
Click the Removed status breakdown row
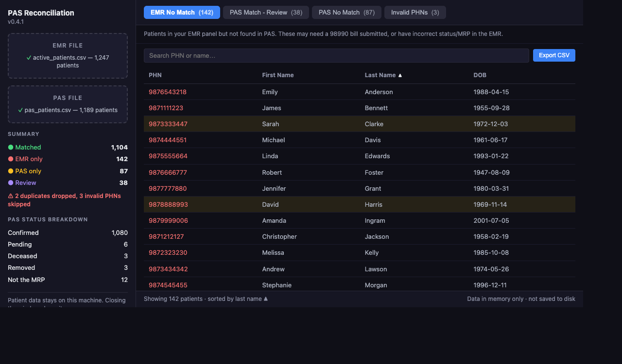(68, 267)
